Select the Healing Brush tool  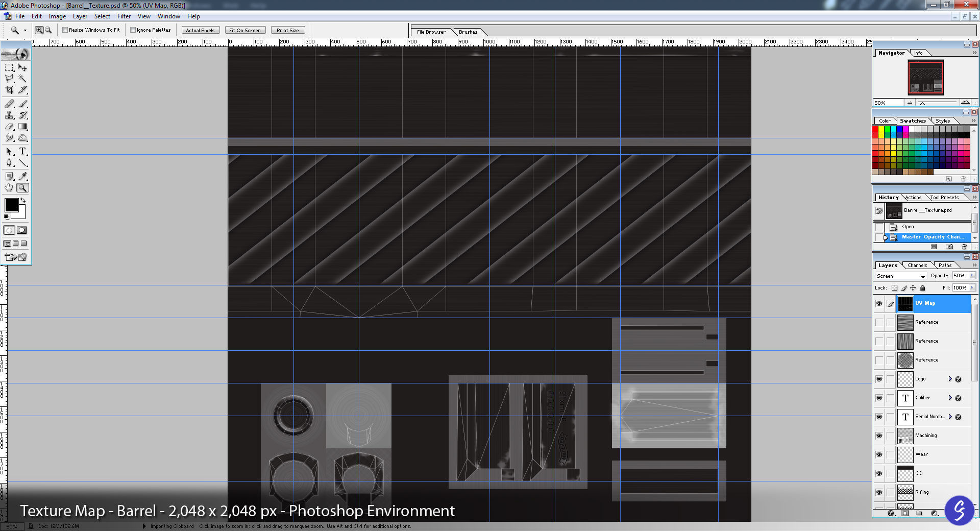[x=9, y=104]
